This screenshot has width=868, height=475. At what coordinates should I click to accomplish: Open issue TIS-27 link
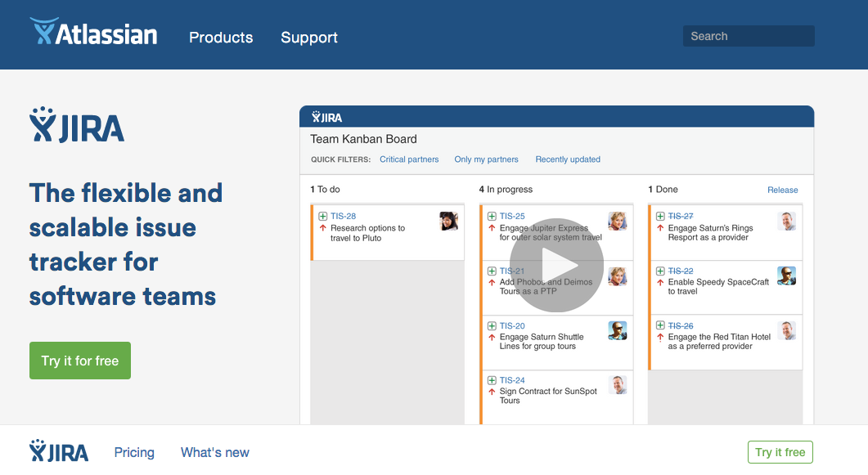(x=681, y=216)
